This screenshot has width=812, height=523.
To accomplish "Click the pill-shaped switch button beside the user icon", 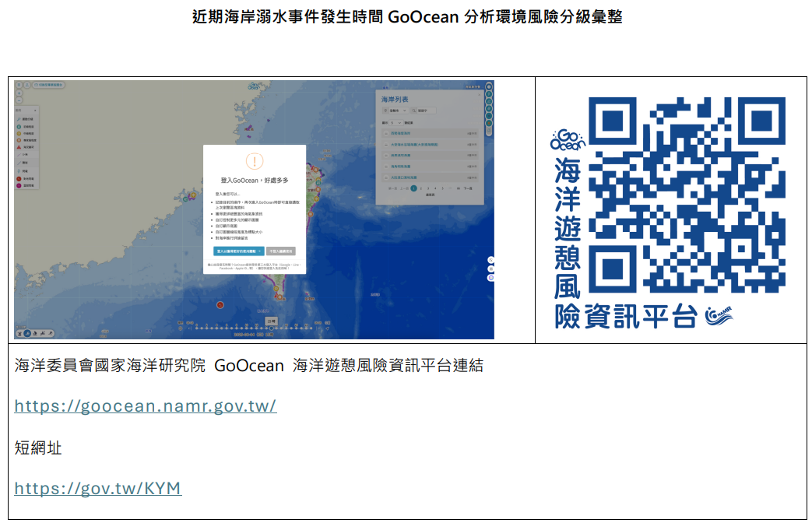I will pyautogui.click(x=48, y=85).
